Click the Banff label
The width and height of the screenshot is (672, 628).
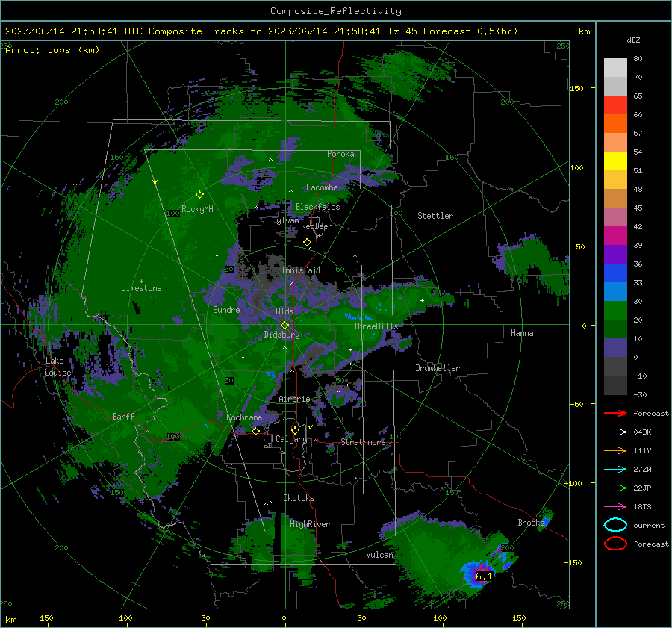(123, 416)
